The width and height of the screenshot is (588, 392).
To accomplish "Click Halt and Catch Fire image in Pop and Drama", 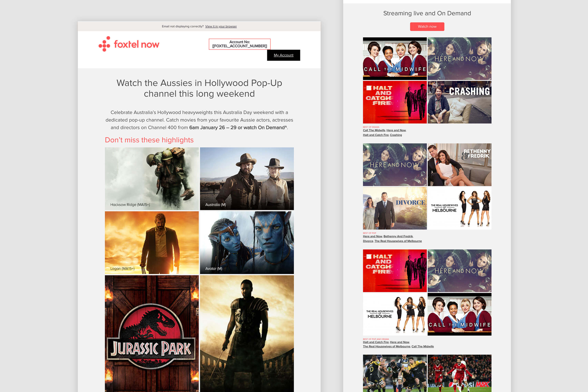I will click(x=395, y=270).
